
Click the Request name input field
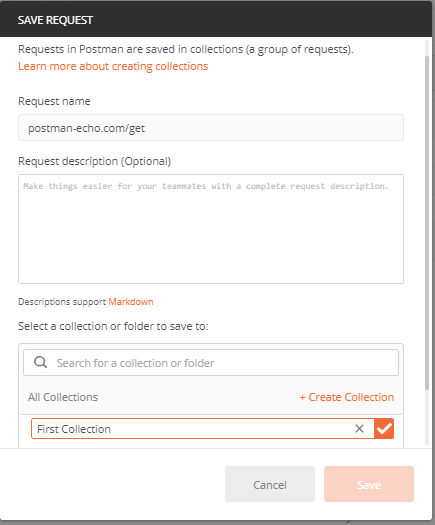click(x=211, y=128)
